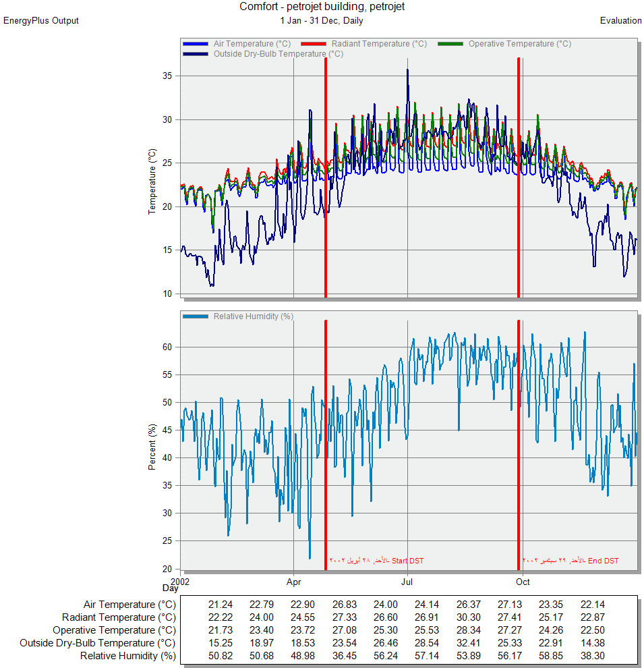Click the 'Oct' label on the time axis
This screenshot has width=644, height=668.
tap(523, 582)
